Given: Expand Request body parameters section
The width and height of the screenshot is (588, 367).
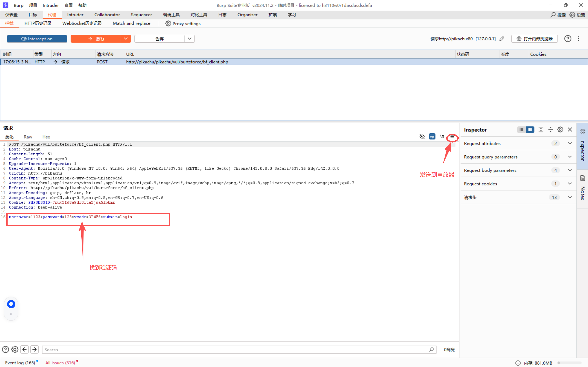Looking at the screenshot, I should [x=570, y=170].
